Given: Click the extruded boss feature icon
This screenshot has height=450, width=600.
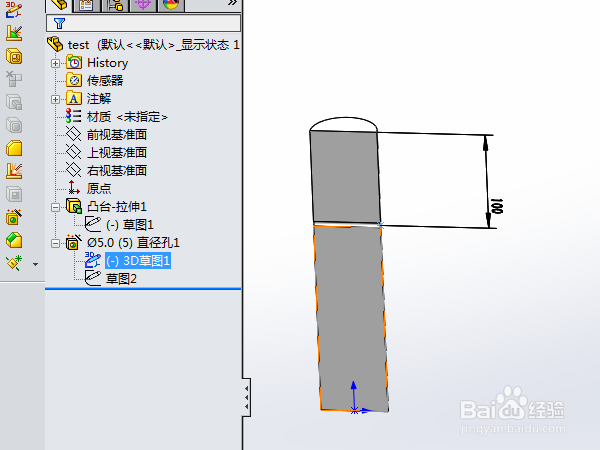Looking at the screenshot, I should (14, 57).
